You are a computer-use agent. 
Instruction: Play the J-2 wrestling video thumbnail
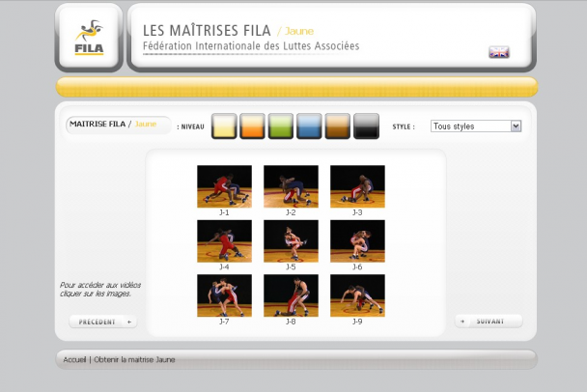coord(291,185)
